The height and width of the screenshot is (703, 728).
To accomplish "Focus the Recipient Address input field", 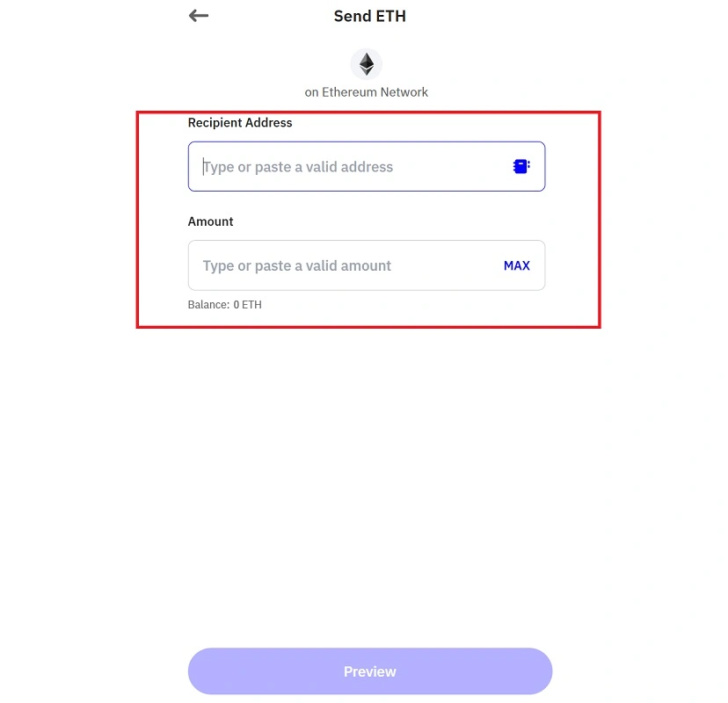I will coord(367,167).
